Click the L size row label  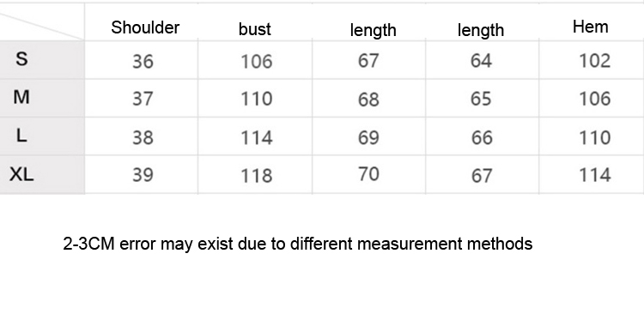click(x=21, y=136)
